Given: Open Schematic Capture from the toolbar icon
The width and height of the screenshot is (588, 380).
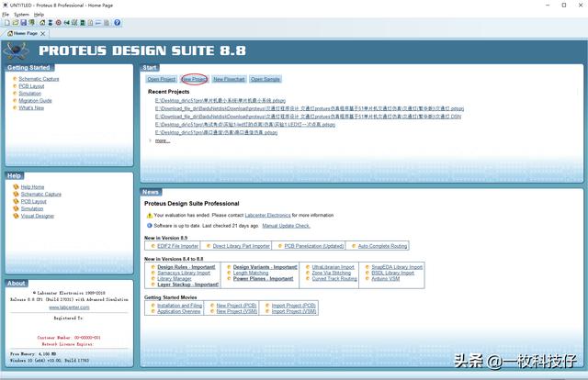Looking at the screenshot, I should (51, 23).
